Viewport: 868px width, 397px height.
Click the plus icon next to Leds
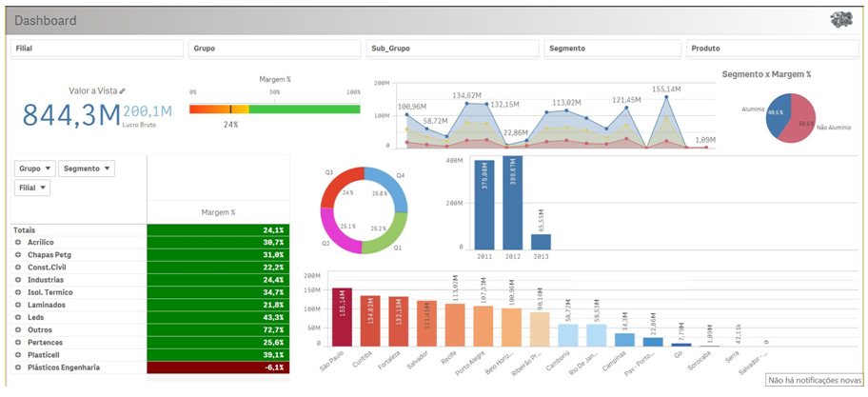[x=18, y=317]
